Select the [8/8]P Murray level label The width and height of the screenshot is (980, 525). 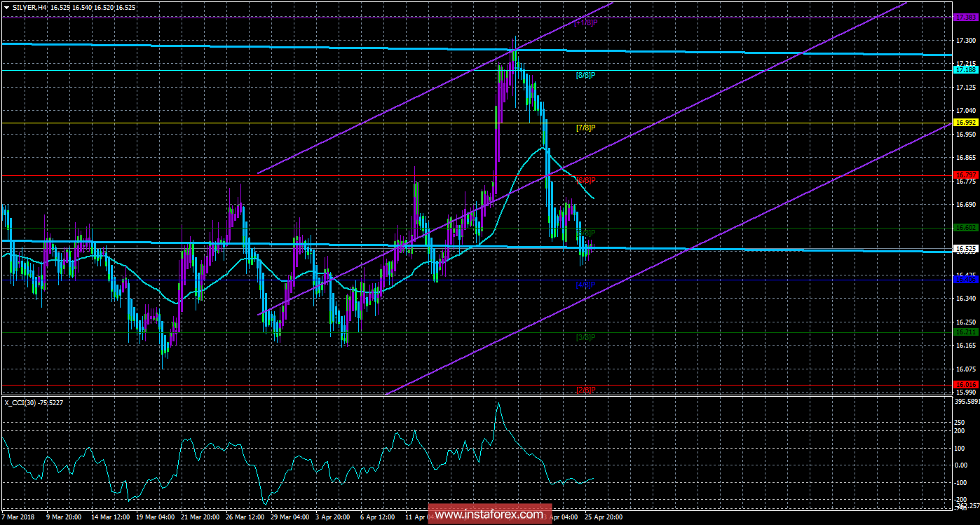click(x=585, y=75)
